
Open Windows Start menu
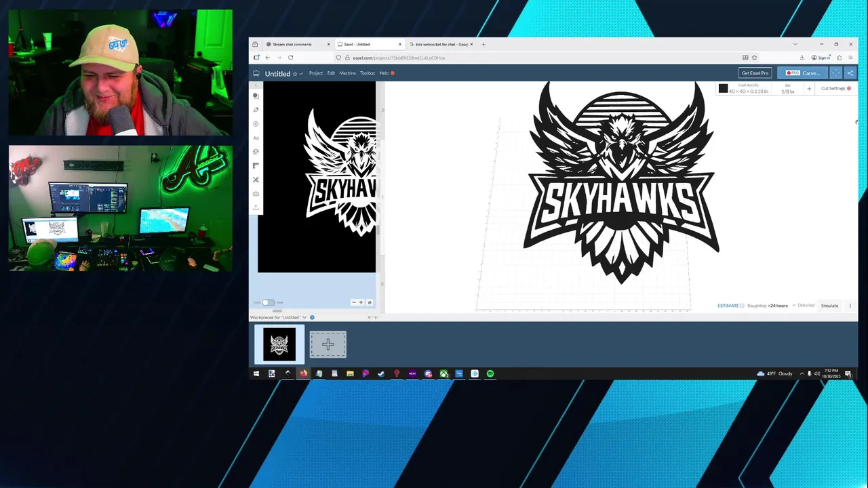pos(256,373)
